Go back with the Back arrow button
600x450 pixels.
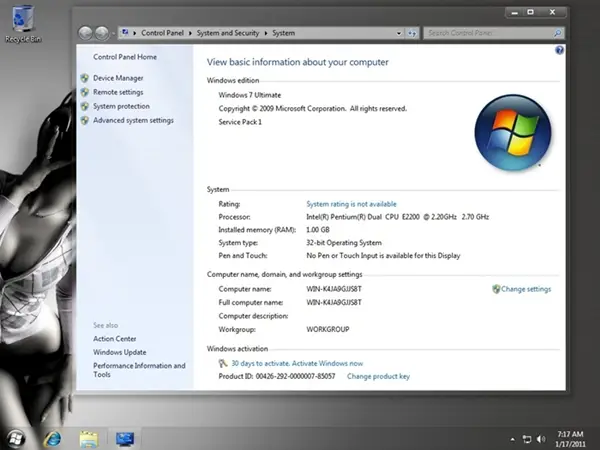[x=85, y=33]
